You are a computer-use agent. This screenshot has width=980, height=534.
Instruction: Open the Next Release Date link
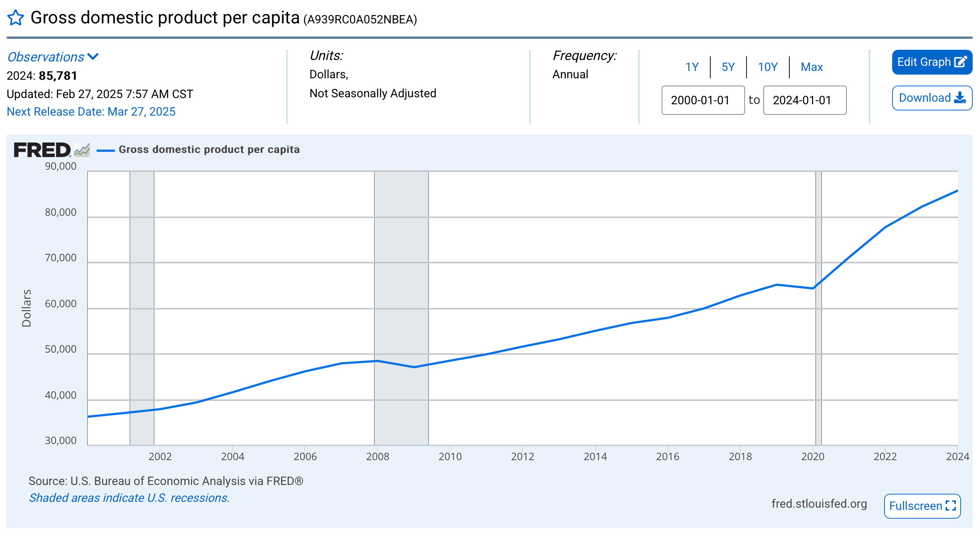coord(91,112)
